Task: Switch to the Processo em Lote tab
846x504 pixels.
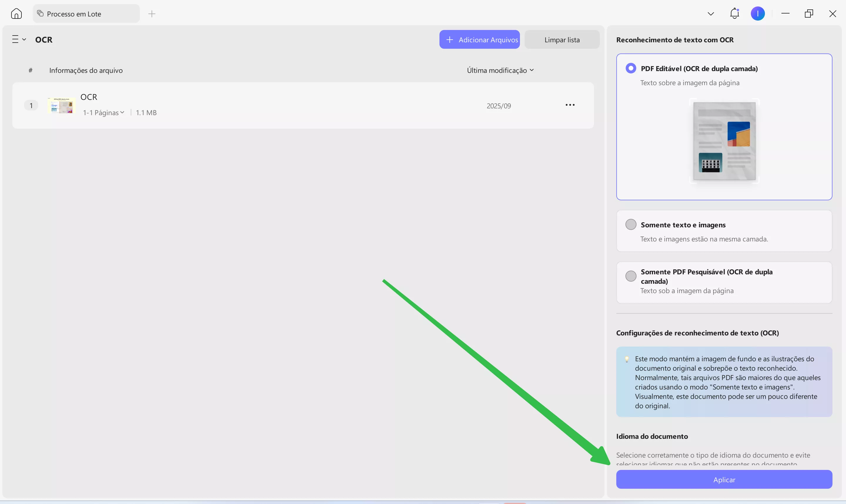Action: tap(86, 14)
